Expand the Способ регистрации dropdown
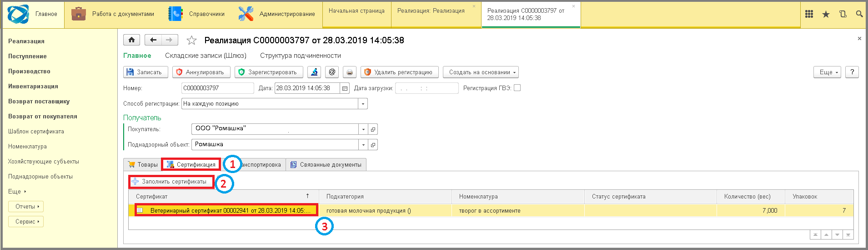 pos(363,104)
